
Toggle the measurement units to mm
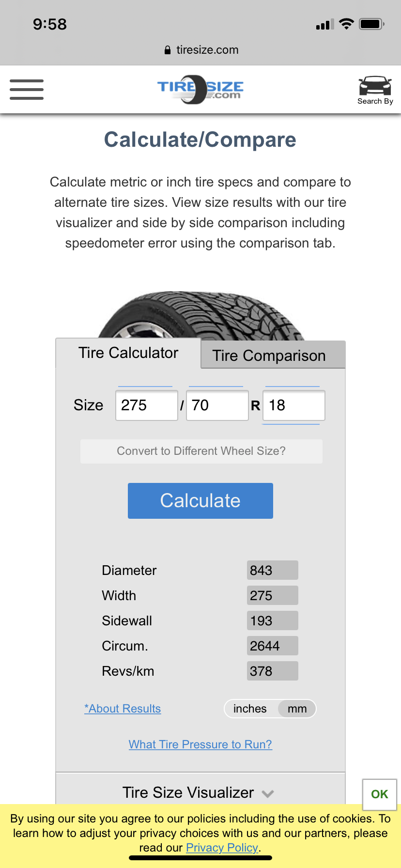[x=296, y=709]
